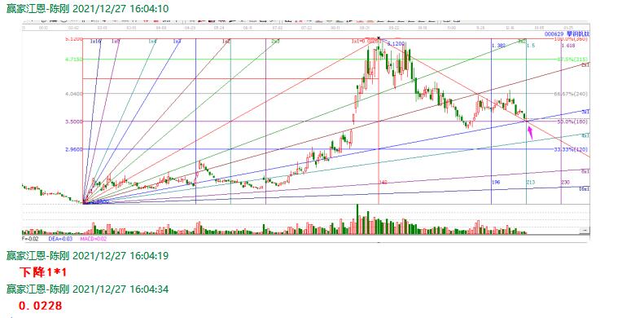Select the 1.618 time ratio line label
The height and width of the screenshot is (318, 644).
point(568,46)
